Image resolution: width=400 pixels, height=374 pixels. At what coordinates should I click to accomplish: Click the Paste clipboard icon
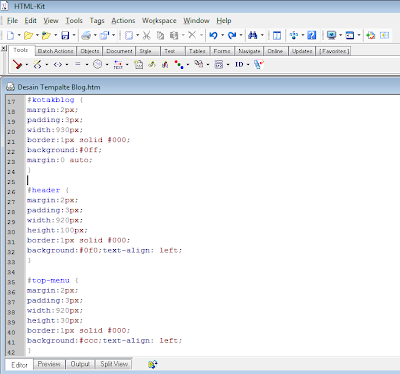tap(174, 35)
